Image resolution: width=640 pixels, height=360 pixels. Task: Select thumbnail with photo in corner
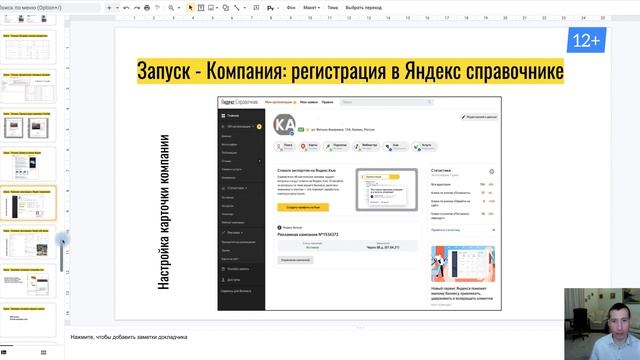click(28, 242)
